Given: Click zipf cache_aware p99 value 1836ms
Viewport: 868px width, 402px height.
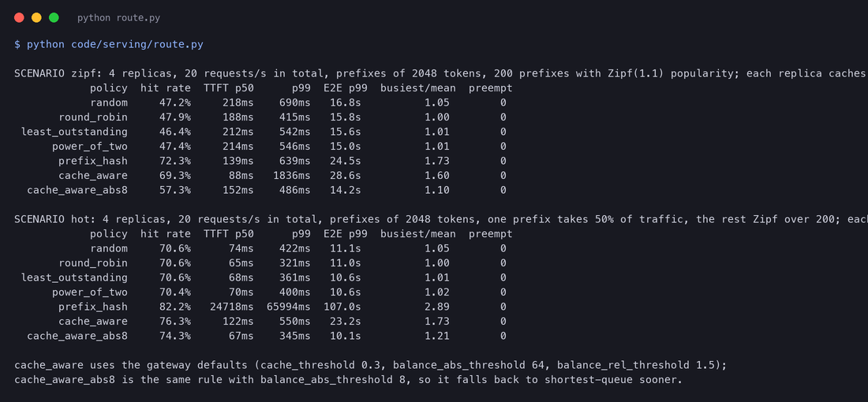Looking at the screenshot, I should pyautogui.click(x=292, y=175).
